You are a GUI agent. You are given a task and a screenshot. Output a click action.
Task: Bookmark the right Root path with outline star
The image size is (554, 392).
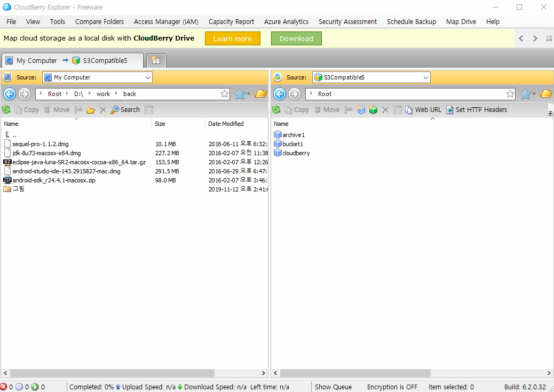[510, 93]
